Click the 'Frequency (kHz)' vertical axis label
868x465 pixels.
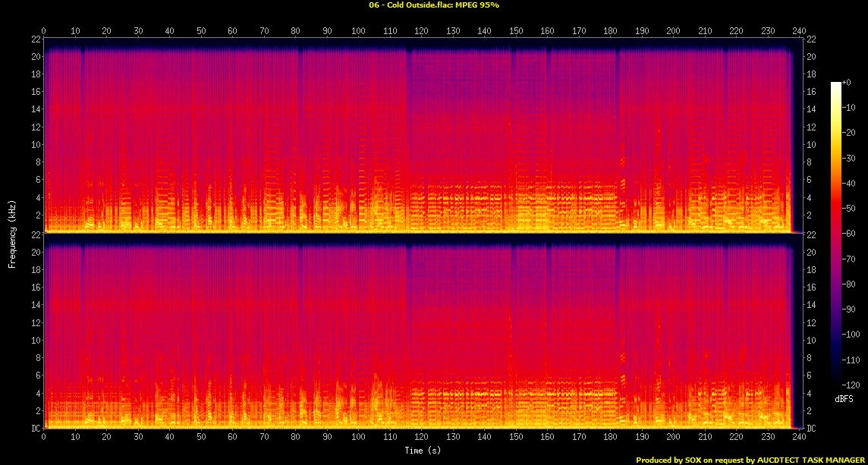[12, 233]
